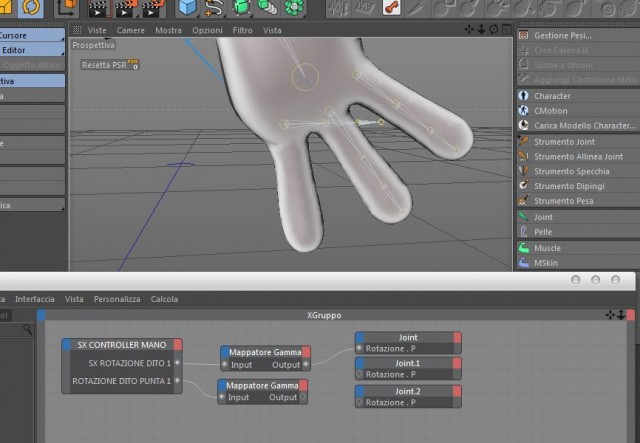Click SX ROTAZIONE DITO 1 output port
The width and height of the screenshot is (640, 443).
177,363
